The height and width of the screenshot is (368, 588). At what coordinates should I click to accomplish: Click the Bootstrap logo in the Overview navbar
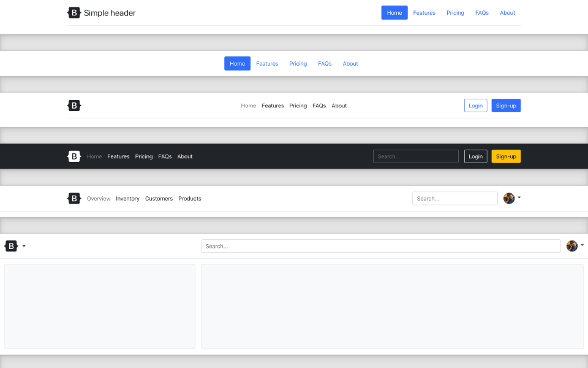point(74,198)
